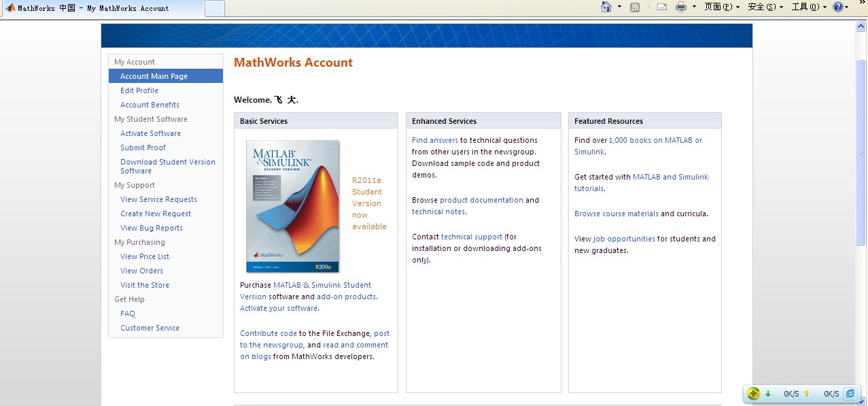Click Activate your software link
The image size is (868, 406).
279,308
